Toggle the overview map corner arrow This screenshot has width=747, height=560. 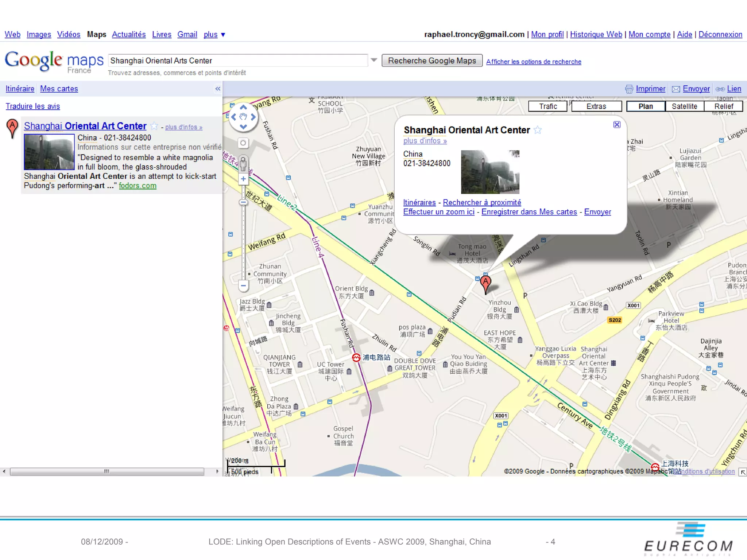point(742,472)
